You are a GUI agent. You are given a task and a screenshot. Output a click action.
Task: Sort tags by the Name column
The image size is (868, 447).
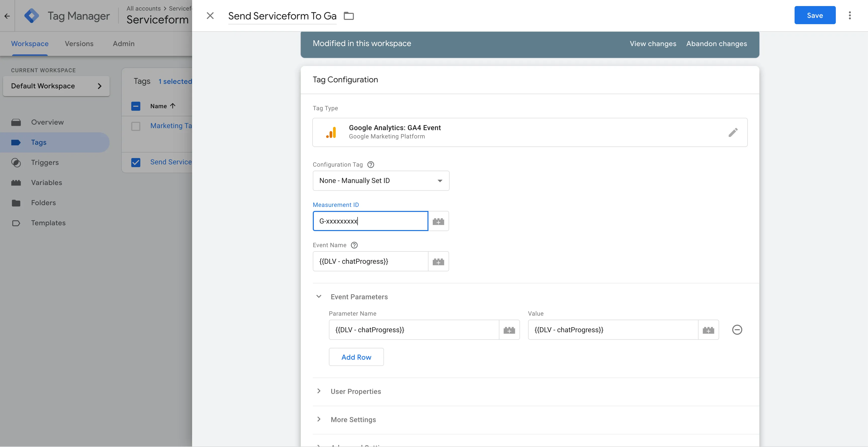(x=163, y=106)
